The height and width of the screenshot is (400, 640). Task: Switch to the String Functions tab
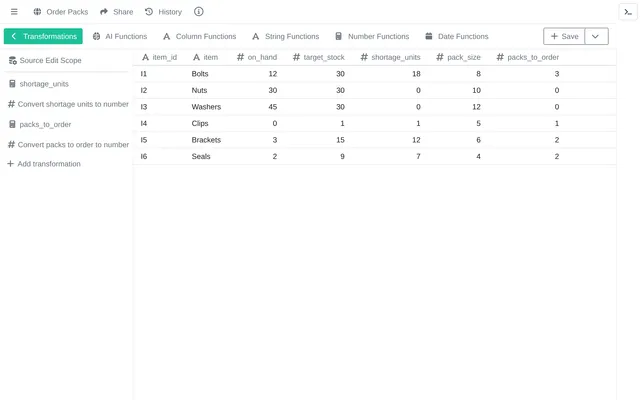click(285, 36)
